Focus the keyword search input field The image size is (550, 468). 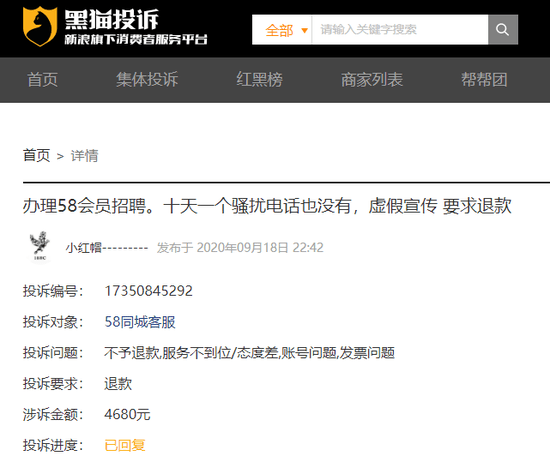click(400, 29)
